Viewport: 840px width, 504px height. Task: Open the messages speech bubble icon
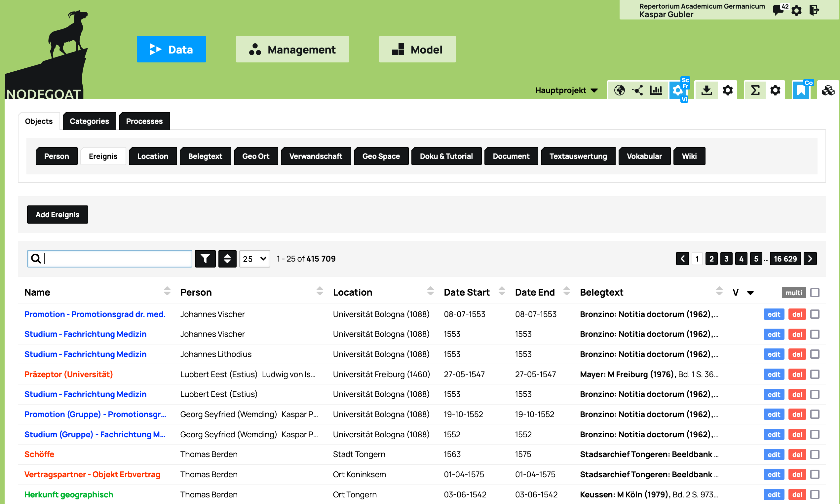pos(778,10)
